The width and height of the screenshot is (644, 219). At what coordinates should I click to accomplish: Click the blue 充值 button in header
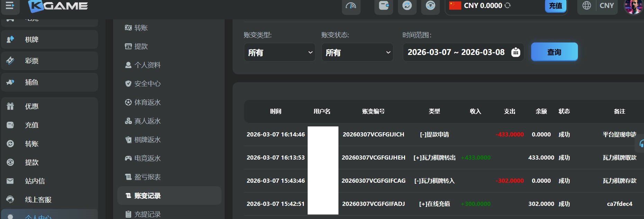click(555, 6)
